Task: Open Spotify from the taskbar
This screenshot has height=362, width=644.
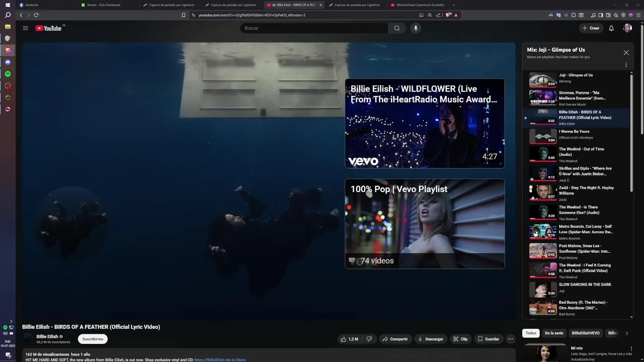Action: tap(8, 74)
